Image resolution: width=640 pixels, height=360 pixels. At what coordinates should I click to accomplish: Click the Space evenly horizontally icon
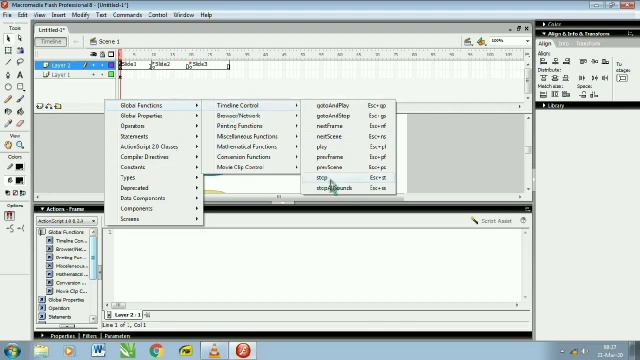point(594,95)
